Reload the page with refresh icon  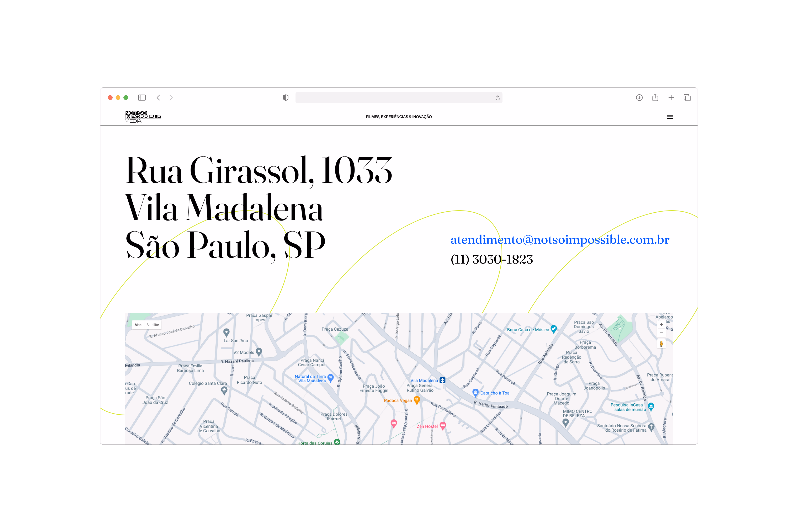coord(497,98)
